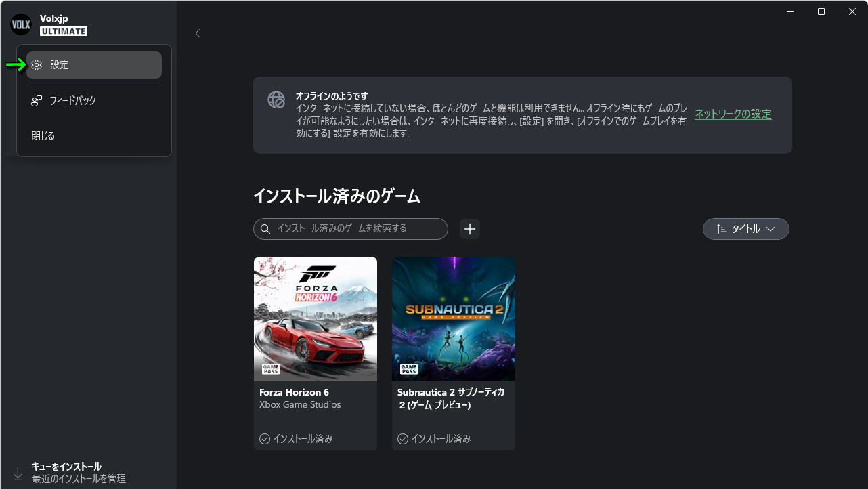
Task: Click Subnautica 2 サブノーティカ title text
Action: pyautogui.click(x=451, y=398)
